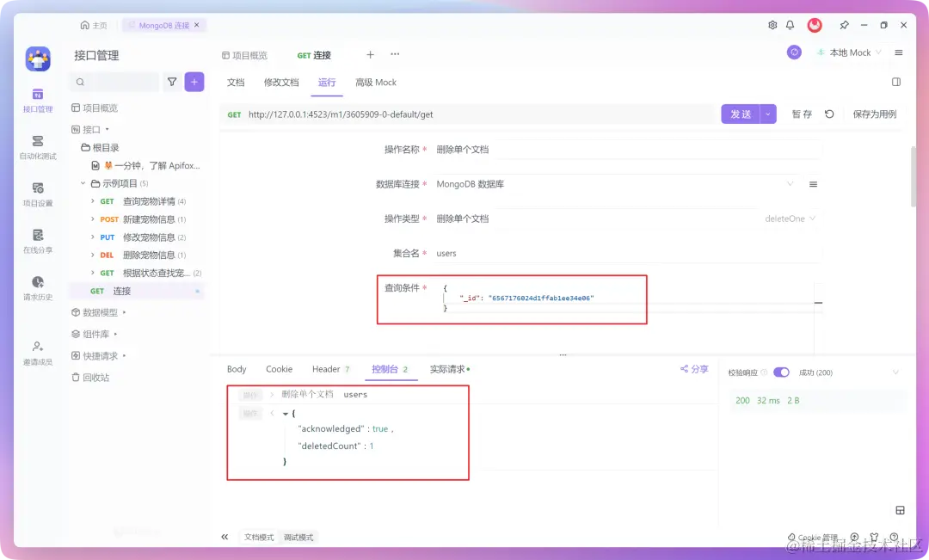
Task: Open the 本地 Mock environment dropdown
Action: (x=849, y=52)
